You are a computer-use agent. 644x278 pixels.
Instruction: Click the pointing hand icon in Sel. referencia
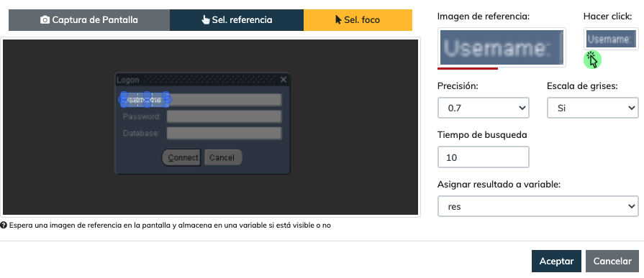click(206, 20)
